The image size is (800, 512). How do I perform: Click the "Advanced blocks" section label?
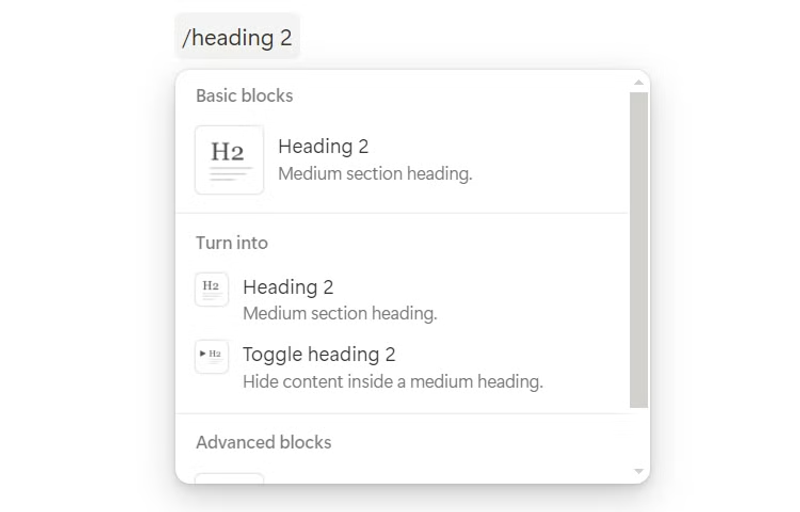pos(263,442)
